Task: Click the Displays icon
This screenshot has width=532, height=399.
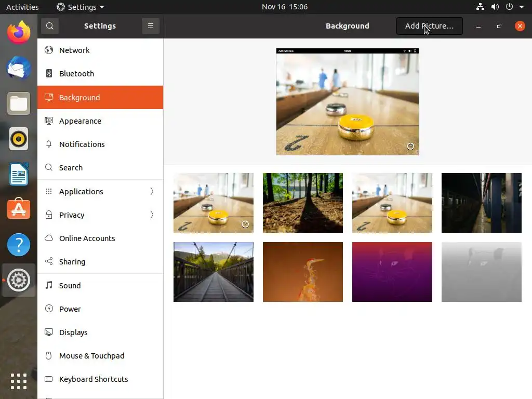Action: pyautogui.click(x=49, y=332)
